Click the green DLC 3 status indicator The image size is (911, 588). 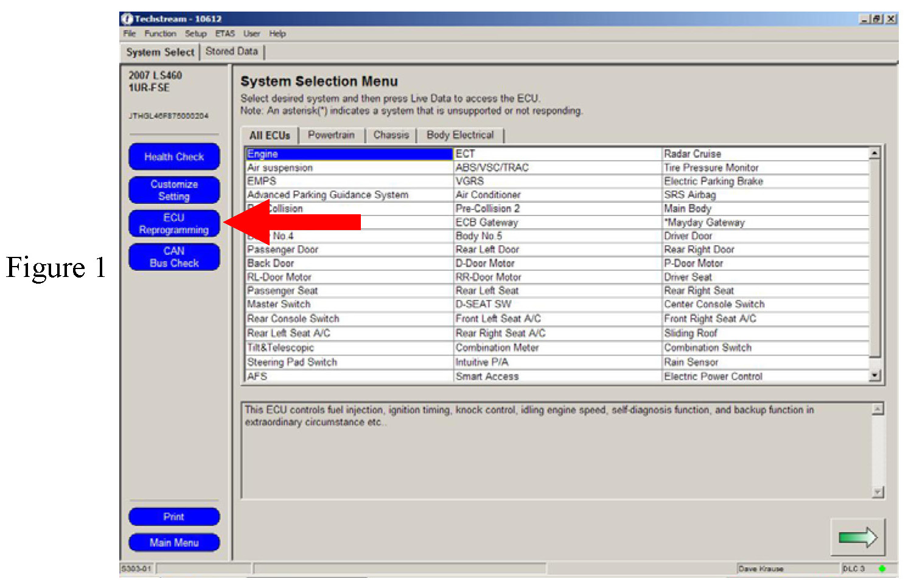882,569
